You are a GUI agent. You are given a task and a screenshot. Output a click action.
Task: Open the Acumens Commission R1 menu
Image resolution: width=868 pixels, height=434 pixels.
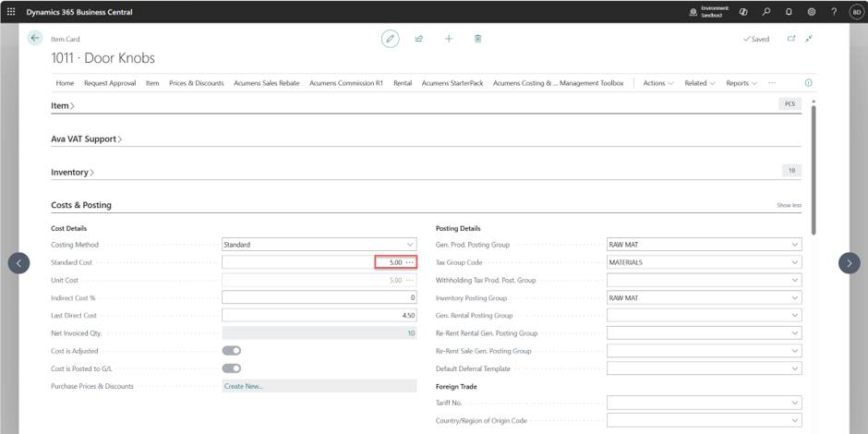tap(346, 83)
